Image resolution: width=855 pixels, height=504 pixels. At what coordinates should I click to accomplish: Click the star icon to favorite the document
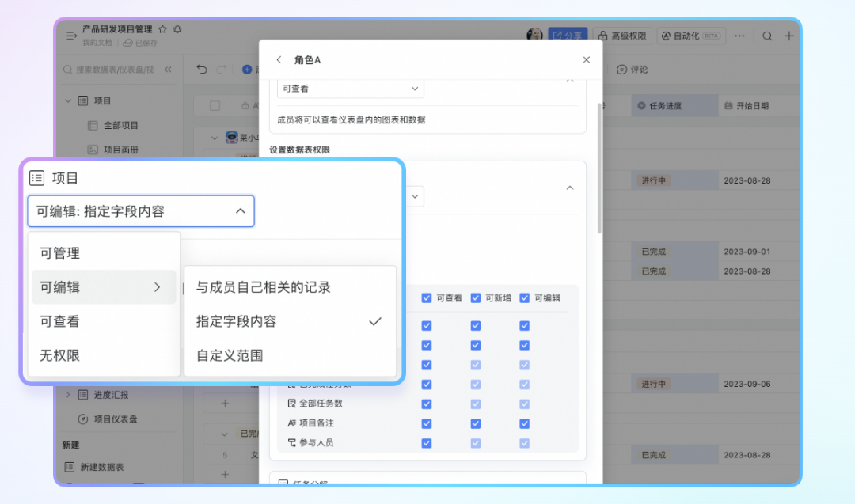coord(162,29)
